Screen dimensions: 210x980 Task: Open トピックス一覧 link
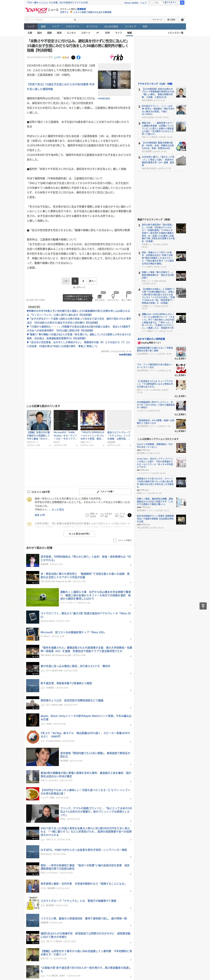pos(175,33)
